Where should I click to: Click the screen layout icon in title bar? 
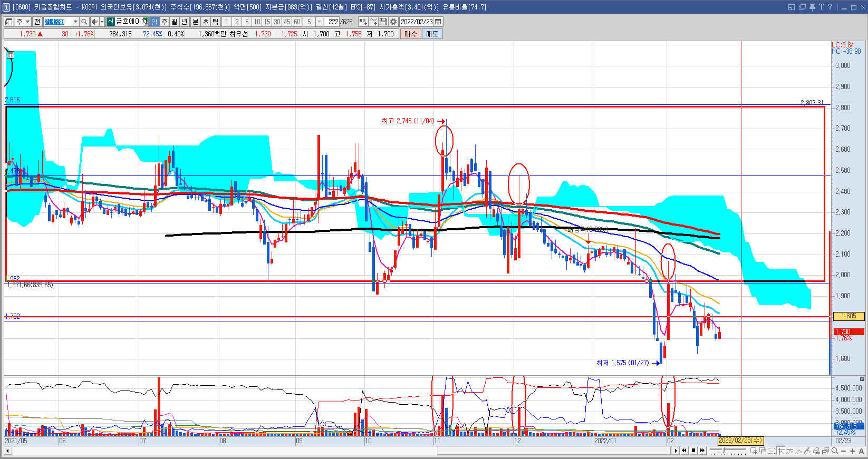(x=792, y=7)
